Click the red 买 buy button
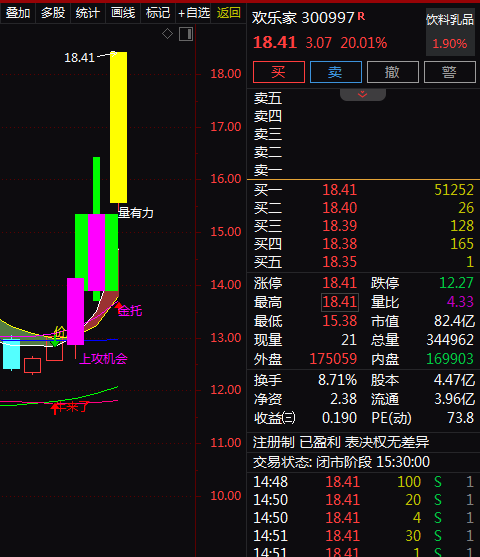 click(279, 72)
